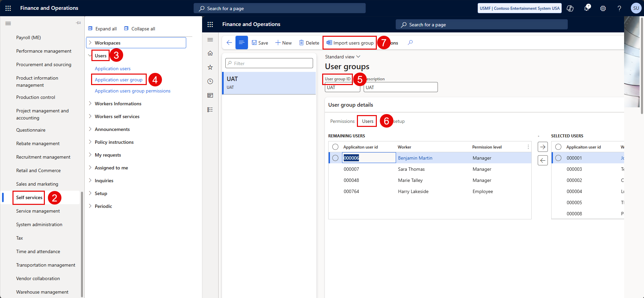644x298 pixels.
Task: Click the company USMF Contoso selector
Action: pyautogui.click(x=520, y=8)
